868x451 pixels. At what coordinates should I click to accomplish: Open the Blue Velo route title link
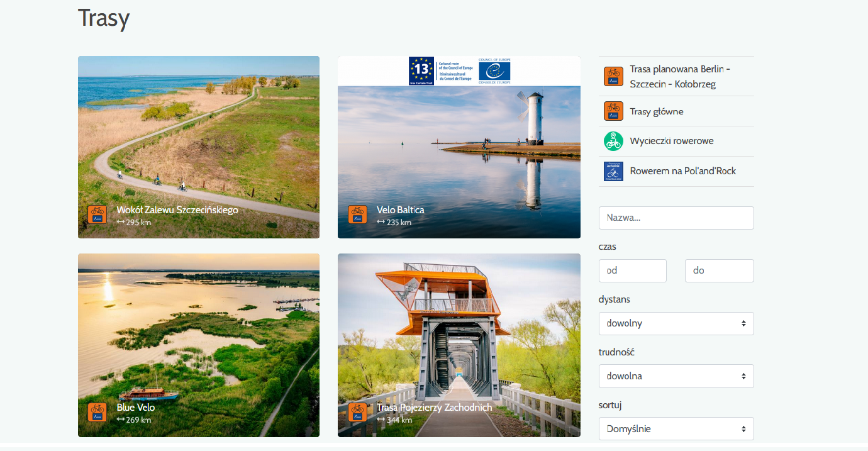click(x=135, y=407)
